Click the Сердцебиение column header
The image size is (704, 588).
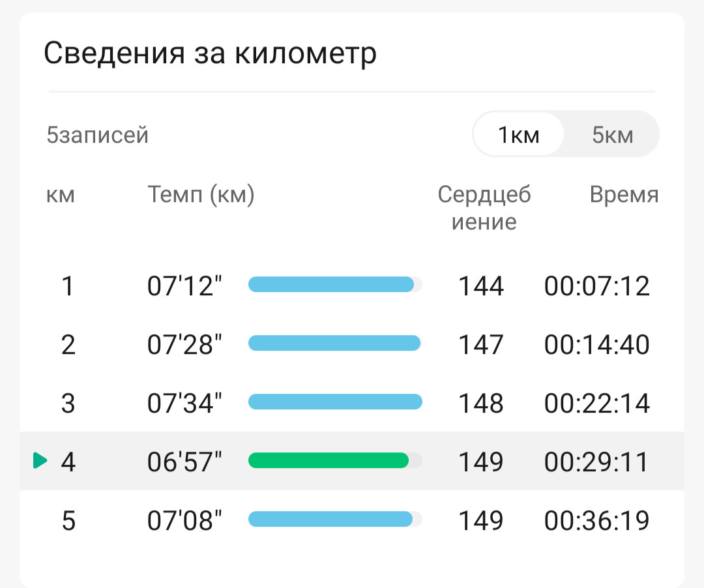tap(484, 208)
